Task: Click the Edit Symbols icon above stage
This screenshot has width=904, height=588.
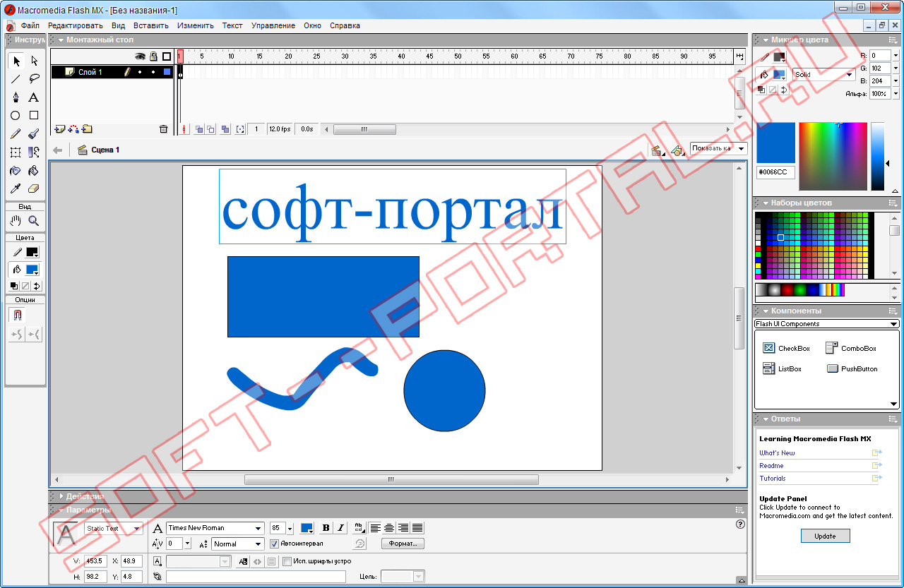Action: 677,150
